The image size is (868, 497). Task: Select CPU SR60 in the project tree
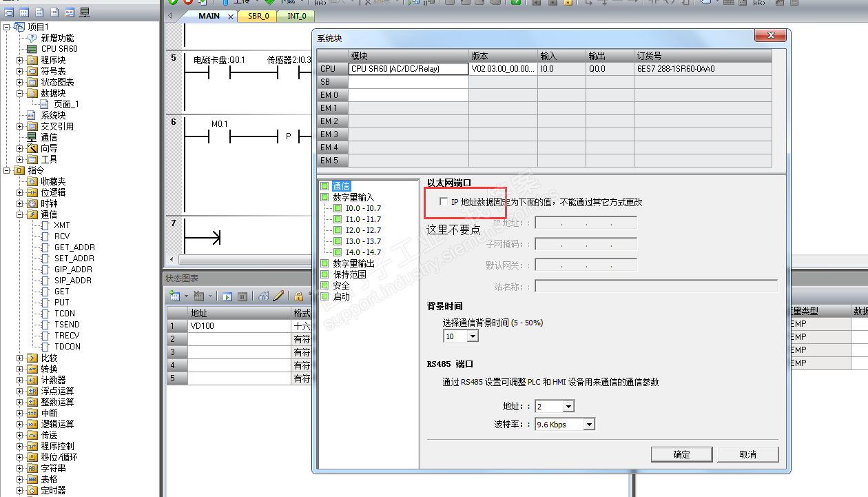[x=59, y=49]
